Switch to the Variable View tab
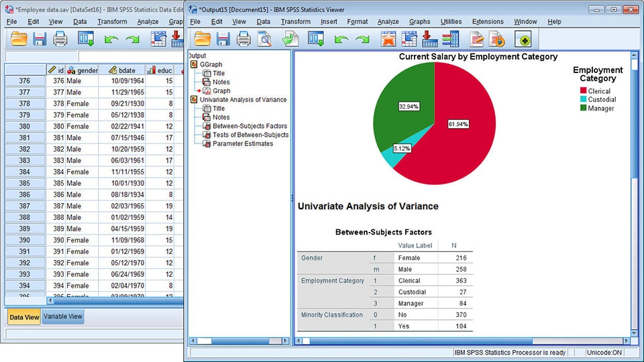The width and height of the screenshot is (644, 362). [63, 316]
